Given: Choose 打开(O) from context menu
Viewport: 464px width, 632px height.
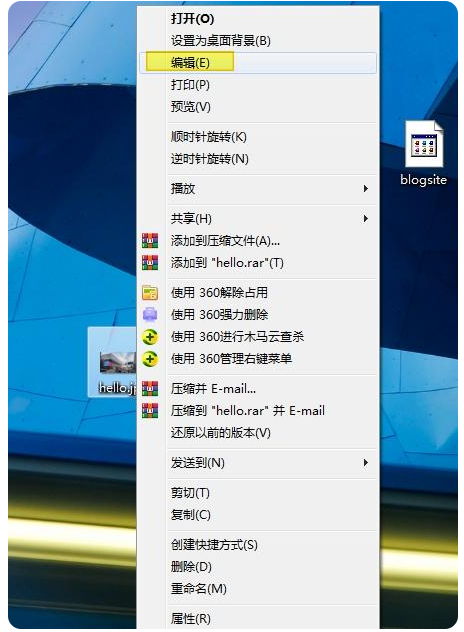Looking at the screenshot, I should (x=258, y=19).
